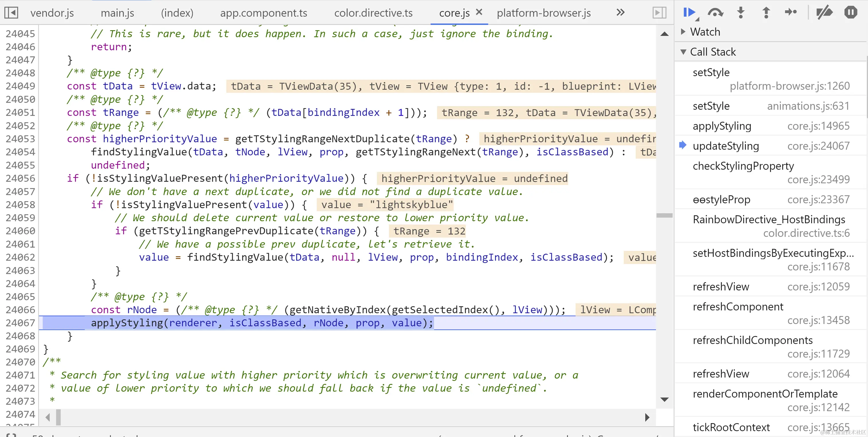Screen dimensions: 868x437
Task: Click line number 24058 gutter
Action: click(x=20, y=205)
